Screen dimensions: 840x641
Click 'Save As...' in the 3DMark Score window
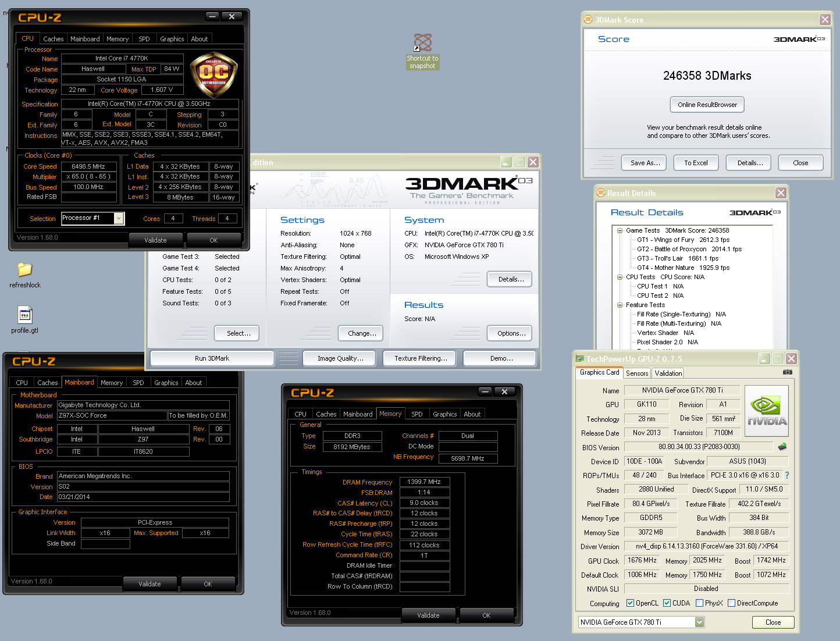click(645, 163)
